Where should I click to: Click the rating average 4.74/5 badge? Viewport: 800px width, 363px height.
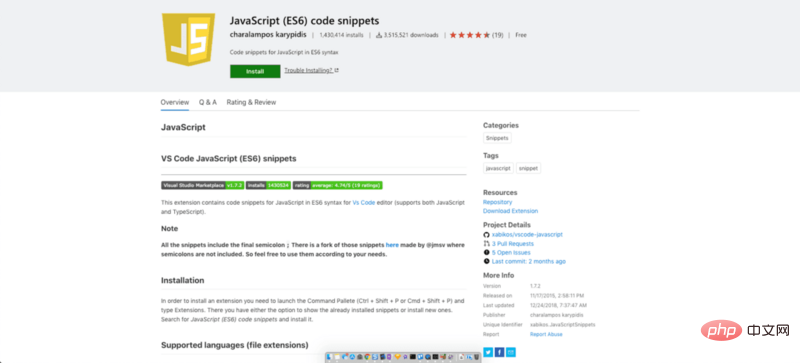click(x=338, y=185)
